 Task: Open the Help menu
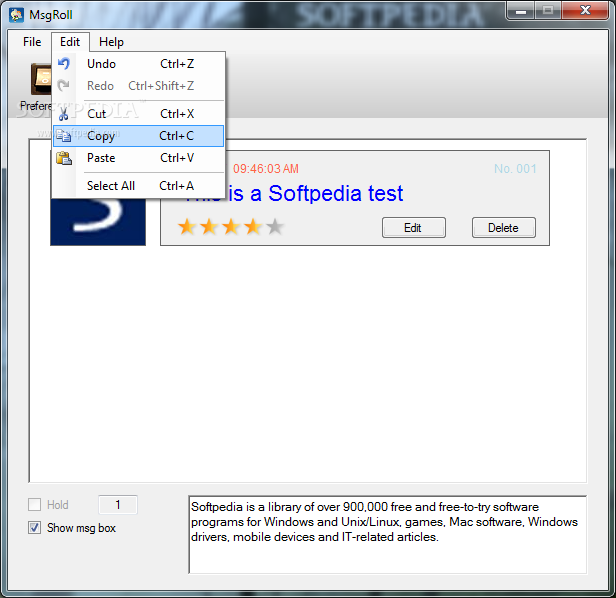(111, 42)
